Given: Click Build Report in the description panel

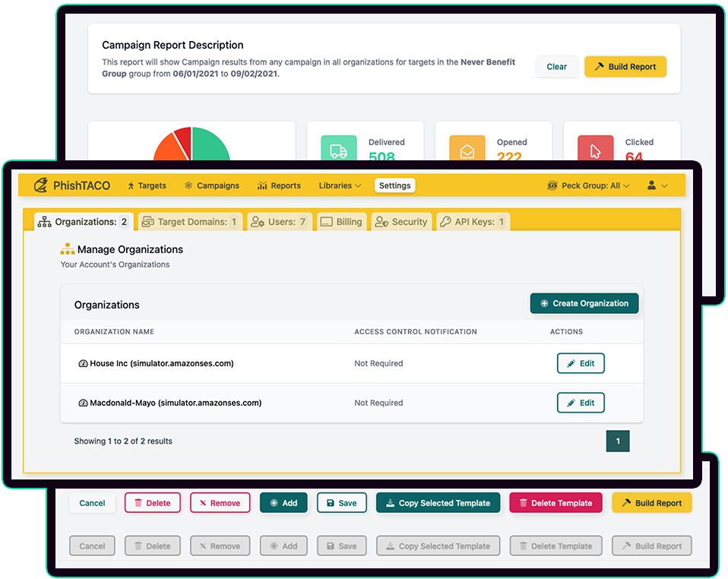Looking at the screenshot, I should coord(625,66).
